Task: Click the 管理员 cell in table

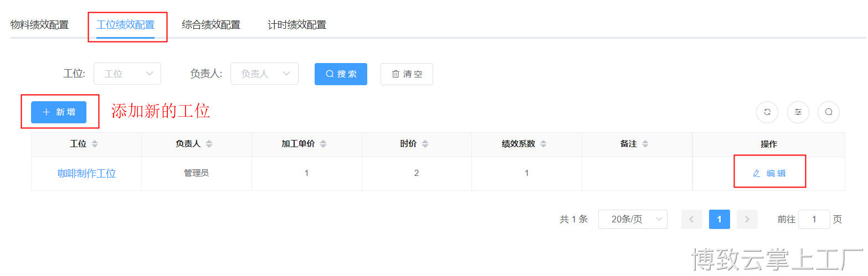Action: [x=197, y=174]
